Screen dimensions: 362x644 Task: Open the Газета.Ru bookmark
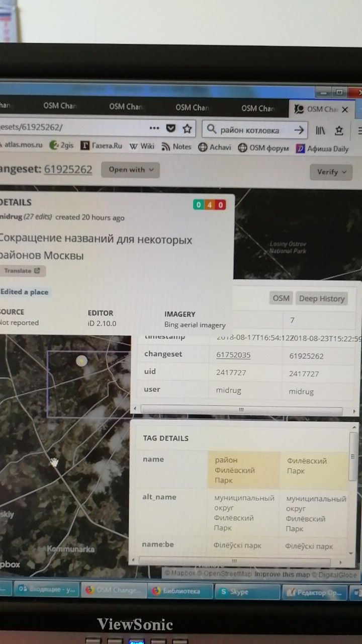pos(102,146)
